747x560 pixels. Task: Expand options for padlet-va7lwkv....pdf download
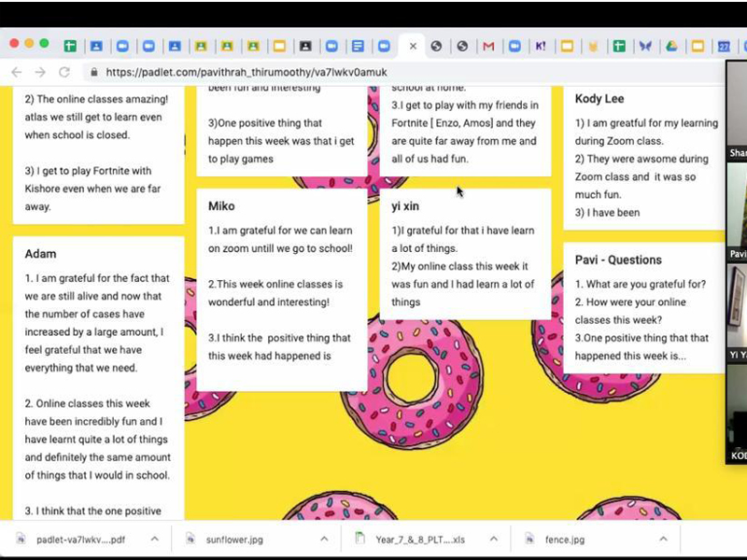(x=155, y=539)
